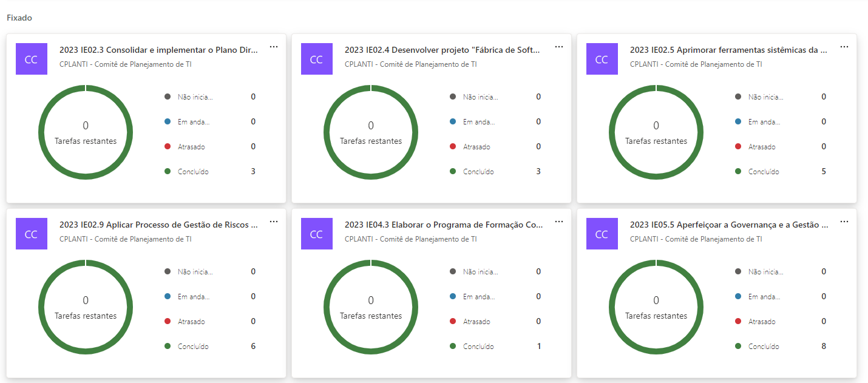The width and height of the screenshot is (868, 383).
Task: Expand more options for IE02.5 plan
Action: [844, 47]
